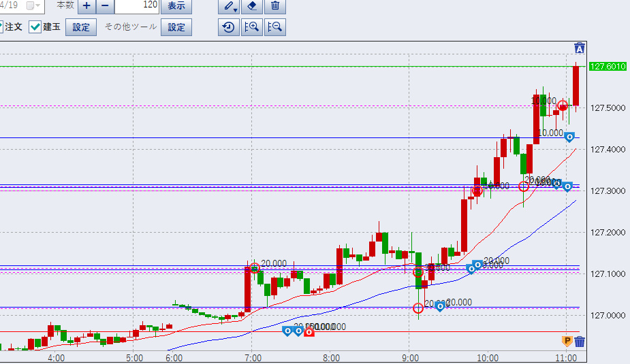Toggle the 注文 checkbox

pos(1,27)
